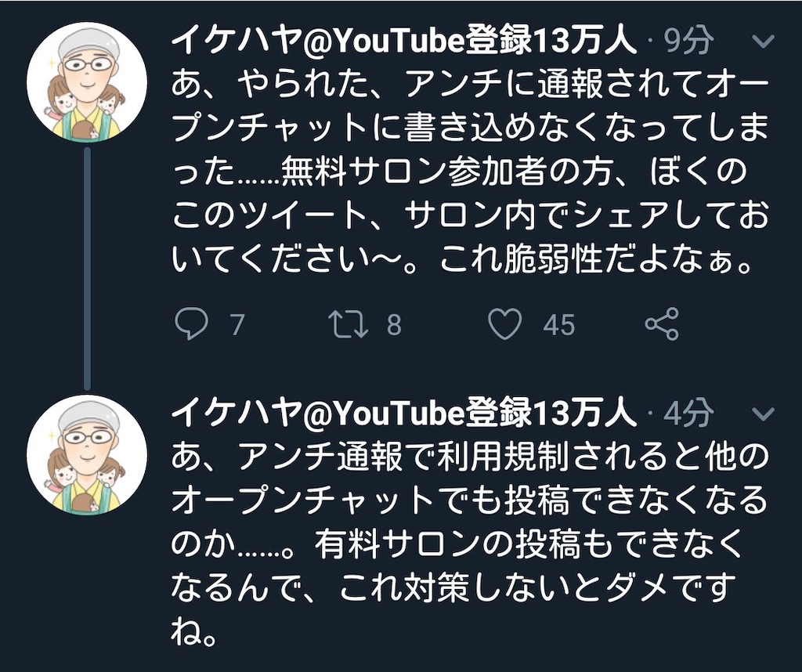Expand the chevron menu on the 9分 tweet
Viewport: 802px width, 672px height.
tap(762, 41)
